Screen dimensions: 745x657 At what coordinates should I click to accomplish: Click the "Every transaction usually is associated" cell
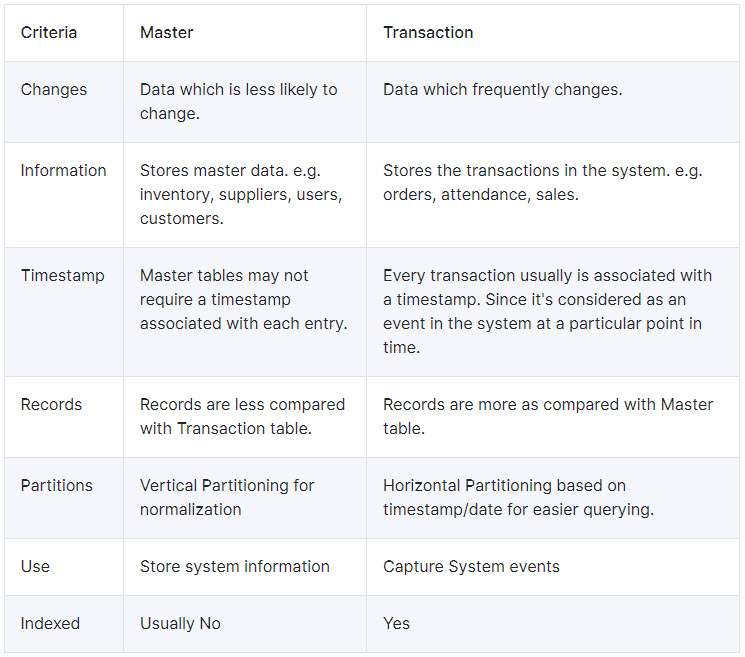click(546, 311)
